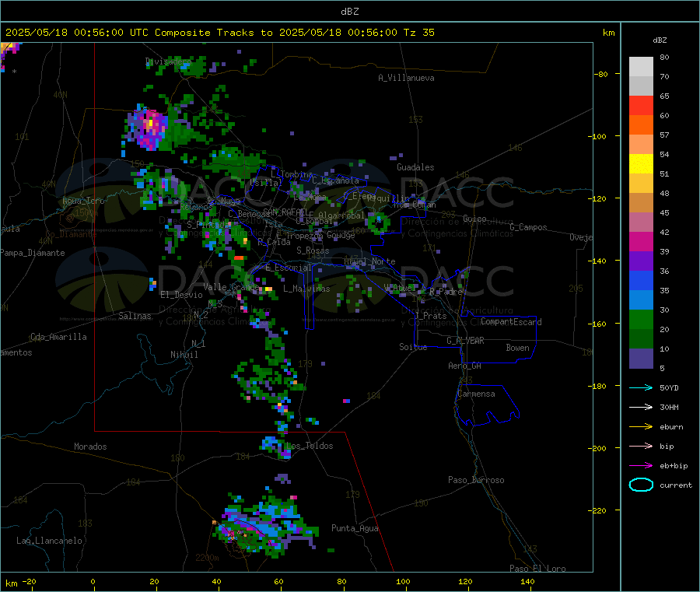Screen dimensions: 700x592
Task: Select the green 20–30 dBZ swatch
Action: (x=641, y=319)
